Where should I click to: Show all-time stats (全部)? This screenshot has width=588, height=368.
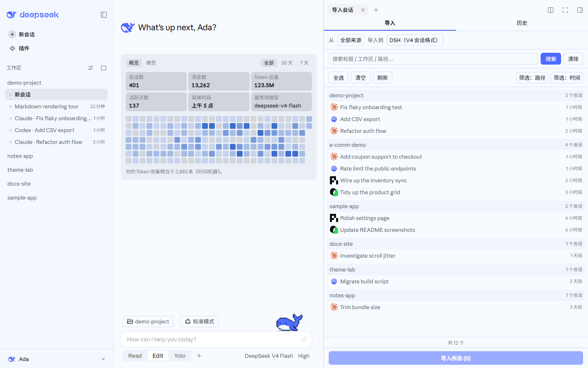269,63
